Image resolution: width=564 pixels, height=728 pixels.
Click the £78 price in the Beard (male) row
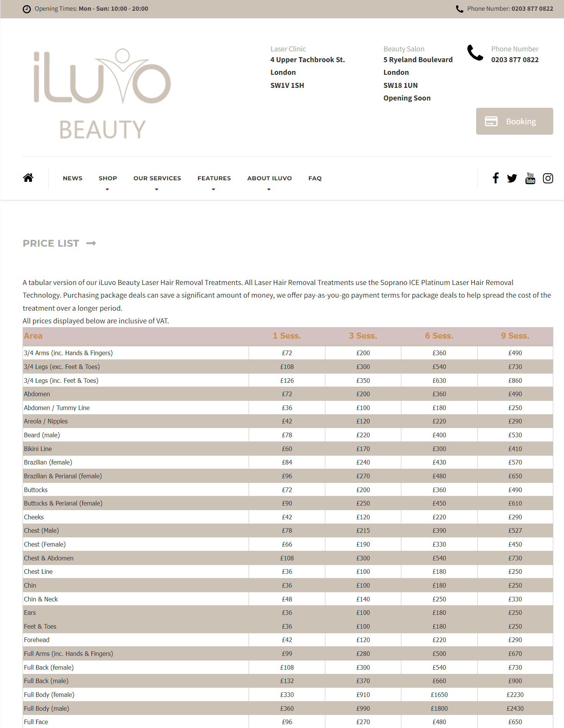tap(287, 435)
